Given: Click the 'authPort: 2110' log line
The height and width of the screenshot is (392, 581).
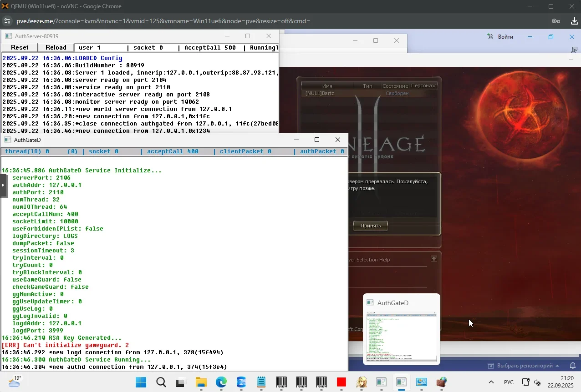Looking at the screenshot, I should [38, 192].
